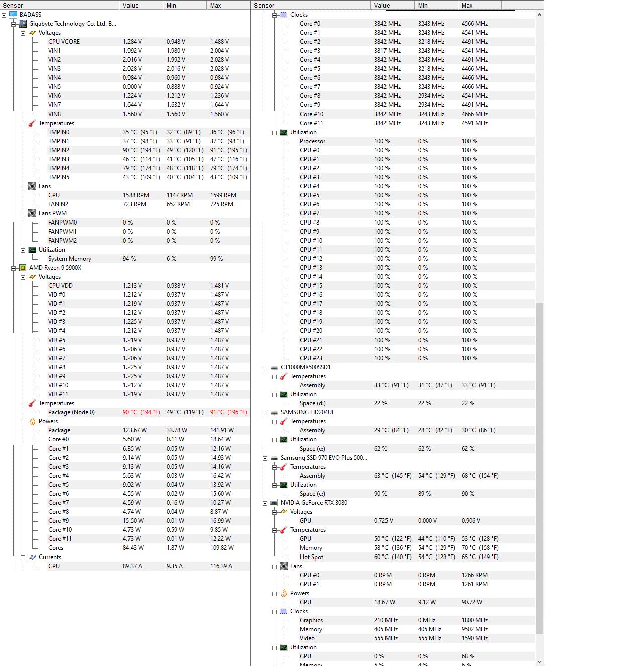
Task: Click the right panel Sensor column header
Action: 311,5
